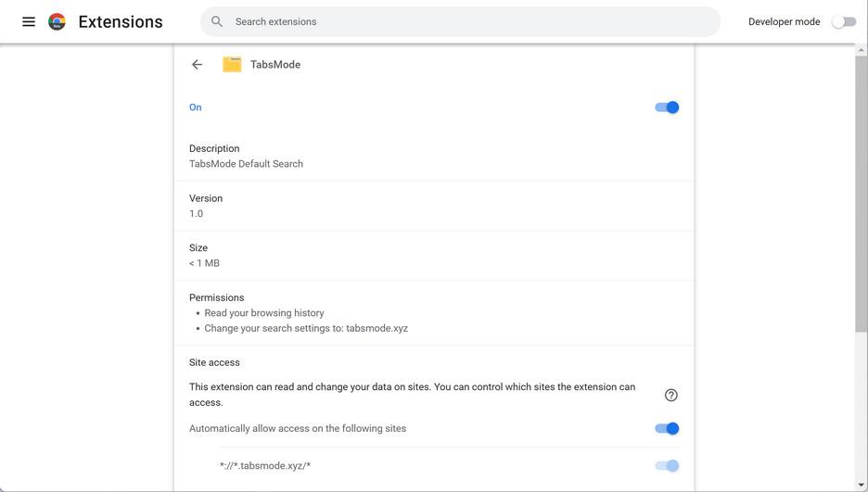Click the version number 1.0
The height and width of the screenshot is (492, 868).
[197, 214]
